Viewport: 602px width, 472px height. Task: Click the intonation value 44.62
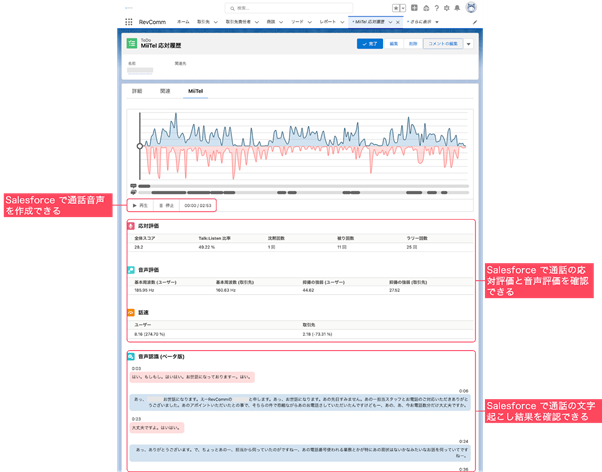308,290
